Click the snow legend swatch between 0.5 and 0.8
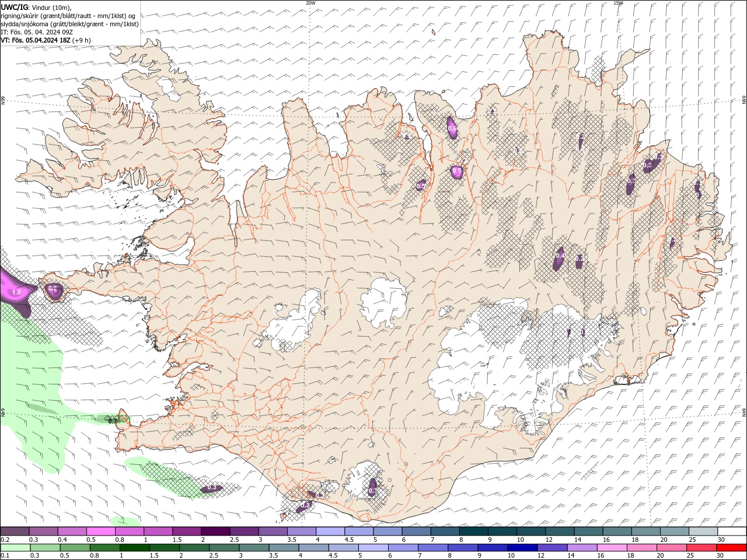Screen dimensions: 747x560 pyautogui.click(x=101, y=531)
